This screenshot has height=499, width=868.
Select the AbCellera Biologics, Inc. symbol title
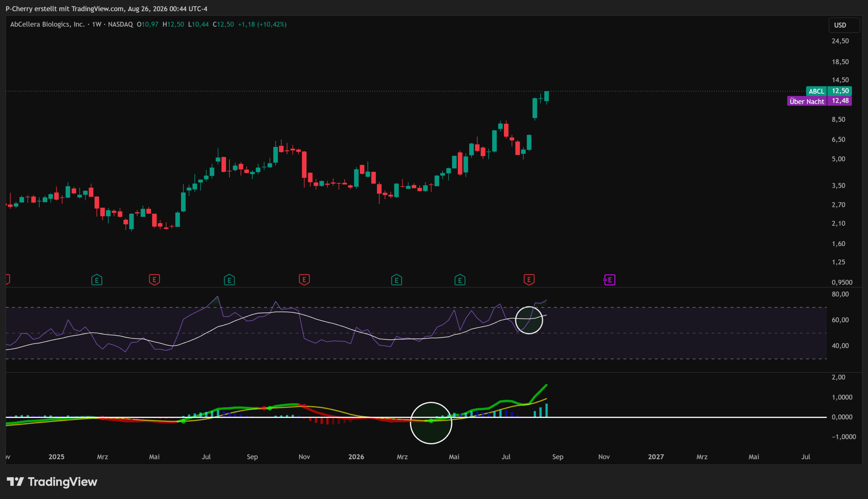click(47, 24)
